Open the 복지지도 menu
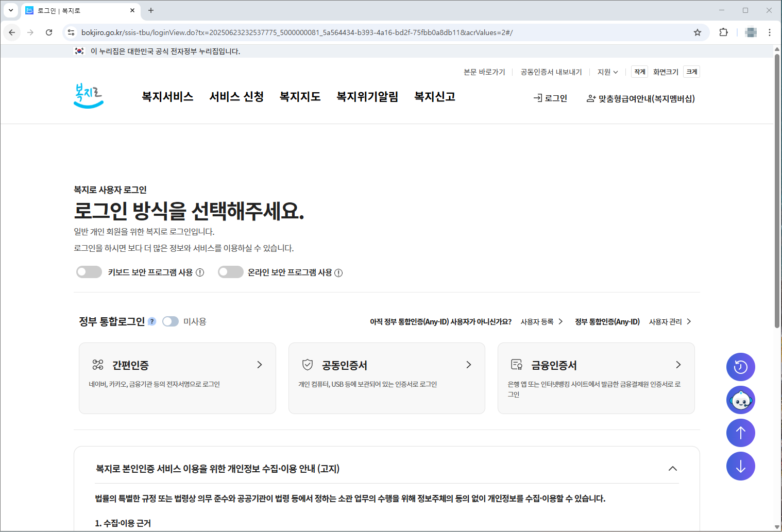Viewport: 782px width, 532px height. click(x=300, y=97)
